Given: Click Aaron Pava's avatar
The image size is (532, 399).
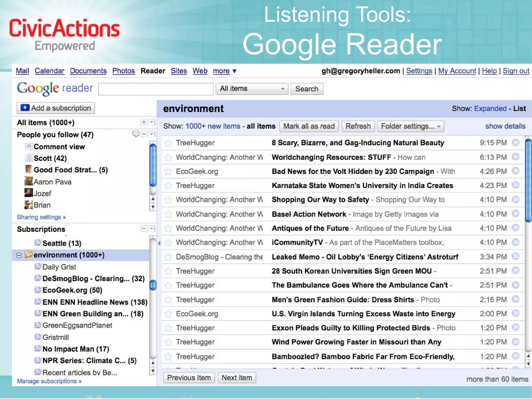Looking at the screenshot, I should (x=29, y=181).
